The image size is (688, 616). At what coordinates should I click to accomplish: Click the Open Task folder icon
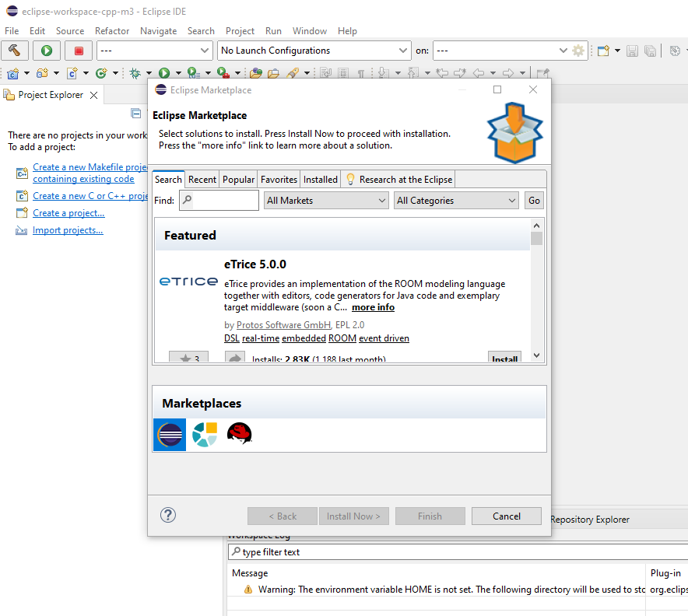(273, 73)
